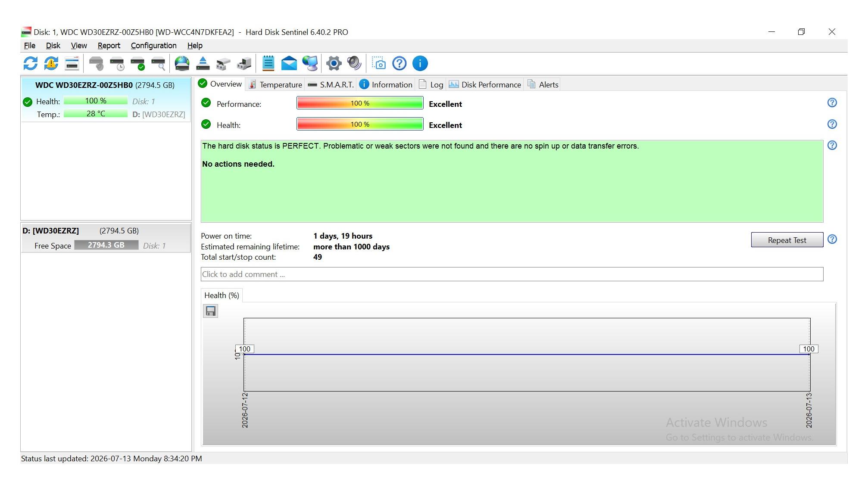
Task: Select the D: [WD30EZRZ] partition entry
Action: pyautogui.click(x=106, y=238)
